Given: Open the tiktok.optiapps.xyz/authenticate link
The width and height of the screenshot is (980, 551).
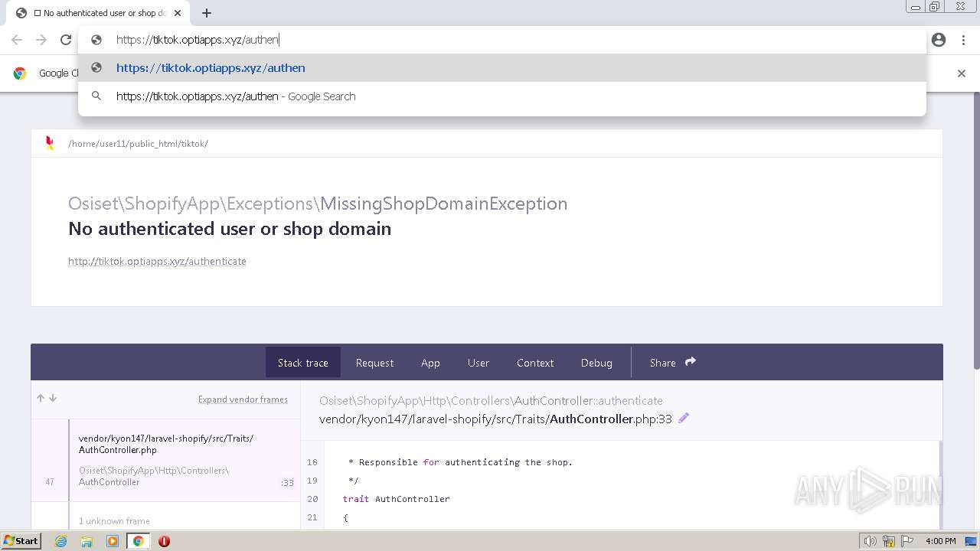Looking at the screenshot, I should [157, 261].
